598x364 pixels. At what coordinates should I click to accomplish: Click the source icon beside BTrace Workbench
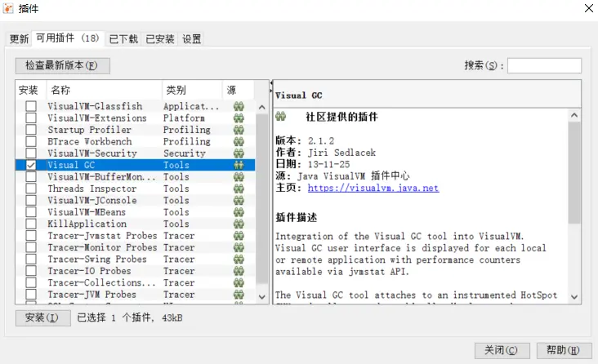[239, 142]
